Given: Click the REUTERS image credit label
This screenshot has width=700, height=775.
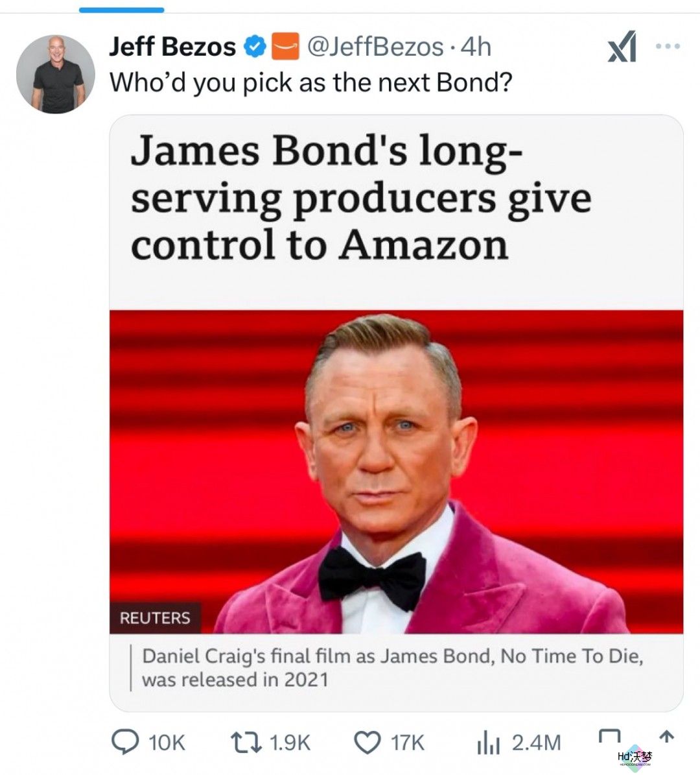Looking at the screenshot, I should (155, 618).
